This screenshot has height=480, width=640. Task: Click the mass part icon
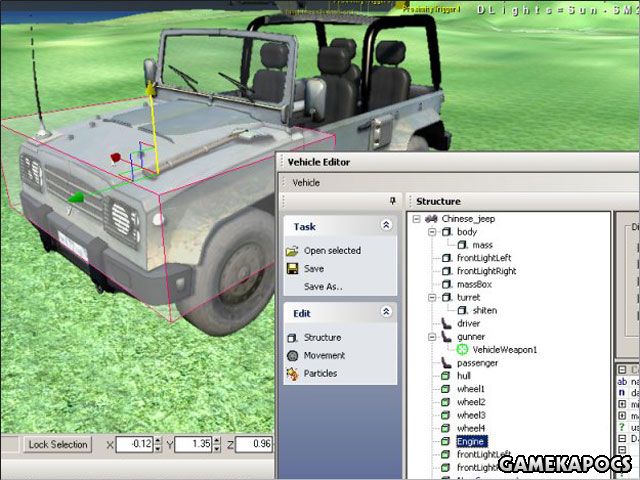click(462, 245)
